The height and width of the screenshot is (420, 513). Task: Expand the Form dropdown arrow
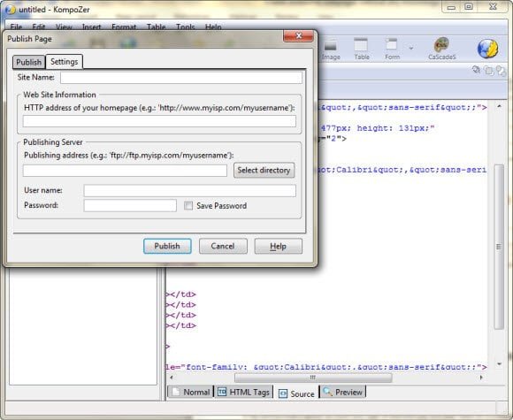[x=411, y=49]
